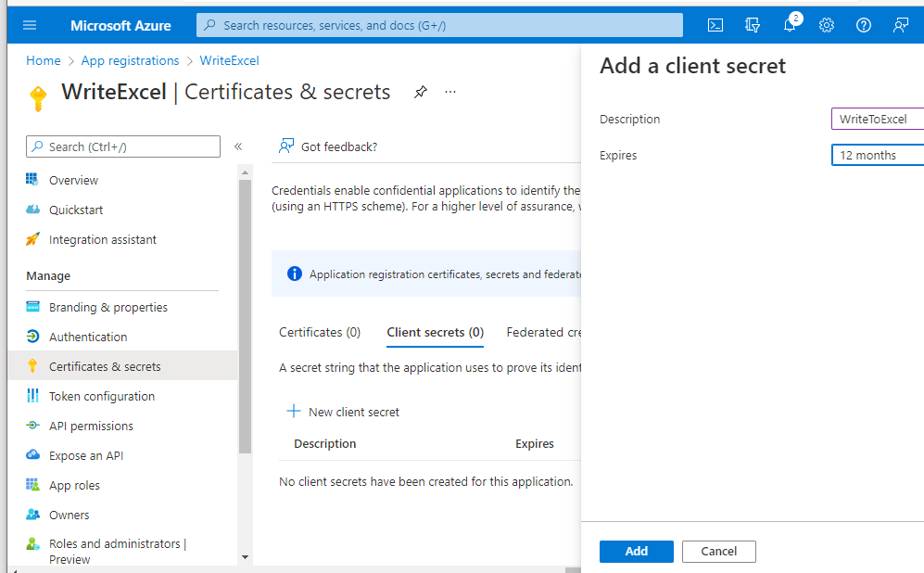Click the WriteExcel breadcrumb link
This screenshot has height=573, width=924.
(229, 60)
